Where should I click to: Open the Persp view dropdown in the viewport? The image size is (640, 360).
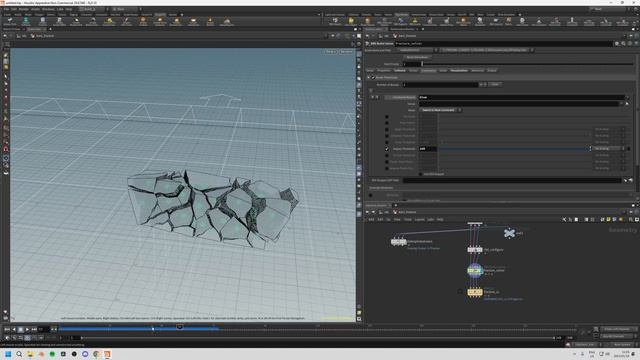pyautogui.click(x=331, y=52)
